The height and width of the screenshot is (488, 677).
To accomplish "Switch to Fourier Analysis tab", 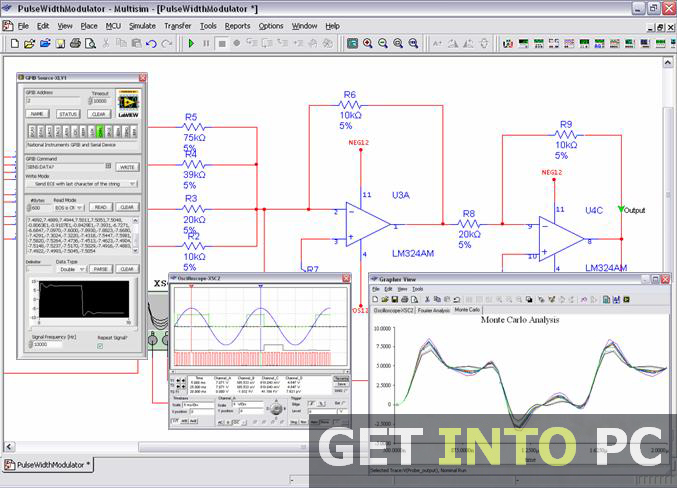I will point(434,310).
